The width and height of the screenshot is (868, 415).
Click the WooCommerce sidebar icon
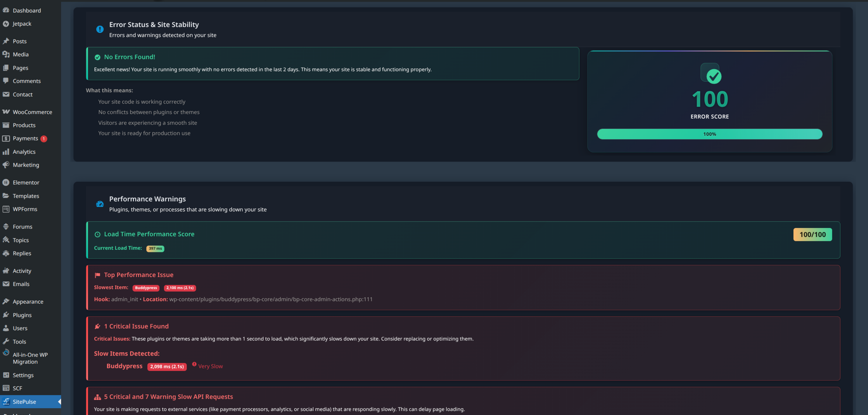pos(6,112)
